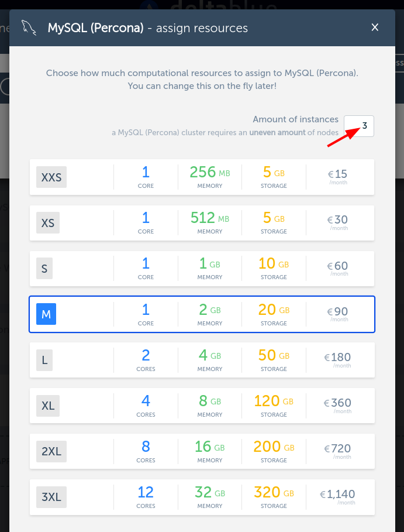Choose the plan with 10 GB storage
Screen dimensions: 404x532
tap(274, 267)
